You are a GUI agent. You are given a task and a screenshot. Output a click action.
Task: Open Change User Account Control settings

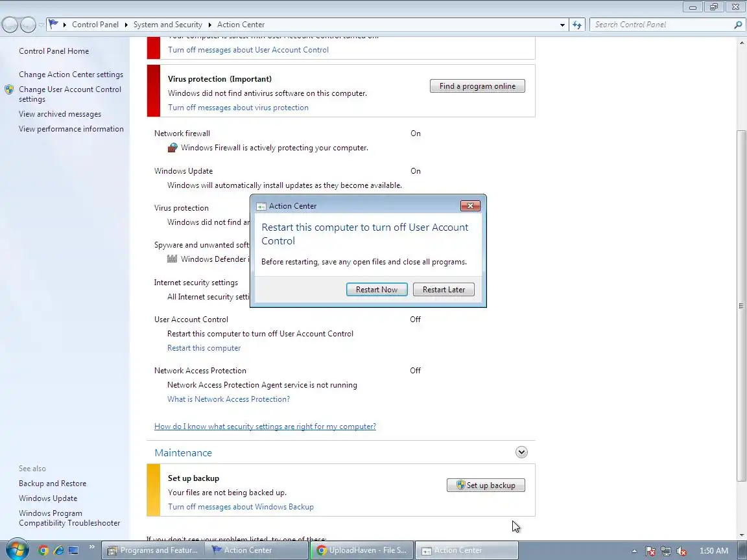point(70,94)
